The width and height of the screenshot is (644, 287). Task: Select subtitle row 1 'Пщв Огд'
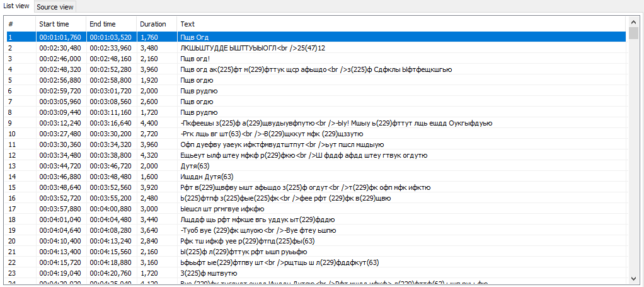point(316,37)
